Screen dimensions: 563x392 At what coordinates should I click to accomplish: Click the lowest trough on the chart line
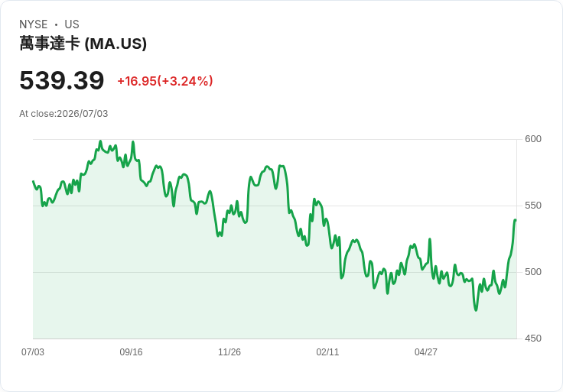(x=476, y=310)
